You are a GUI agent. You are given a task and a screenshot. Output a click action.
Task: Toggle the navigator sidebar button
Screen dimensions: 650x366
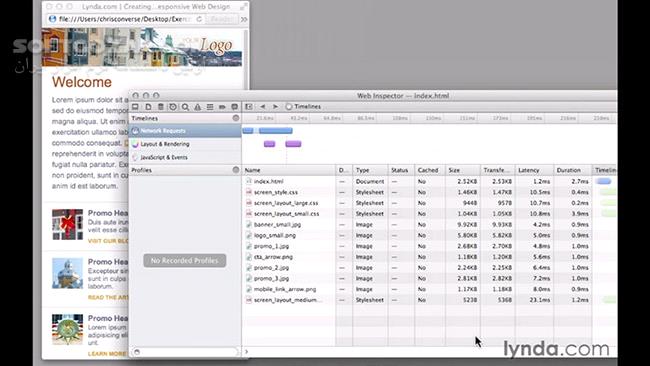click(249, 107)
